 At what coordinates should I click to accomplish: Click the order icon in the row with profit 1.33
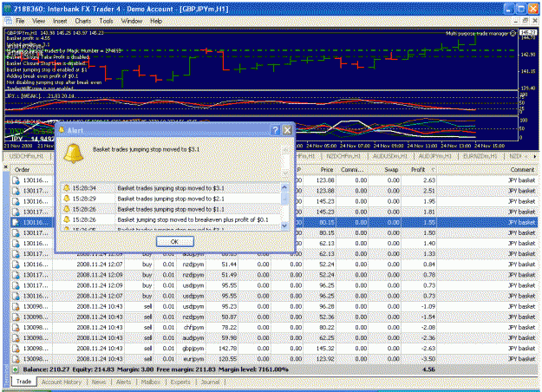pos(16,254)
